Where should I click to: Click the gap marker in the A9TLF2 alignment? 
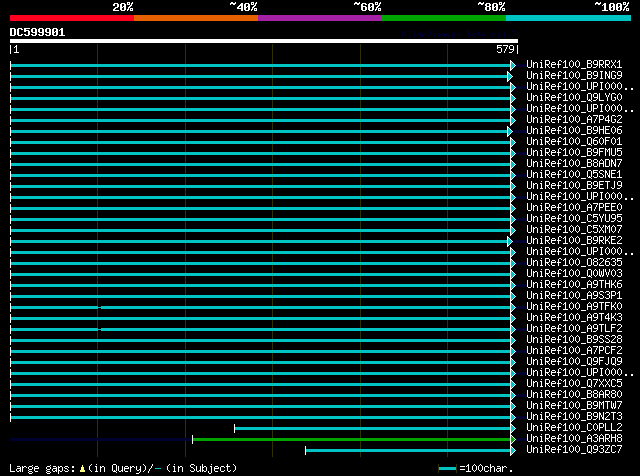(100, 329)
